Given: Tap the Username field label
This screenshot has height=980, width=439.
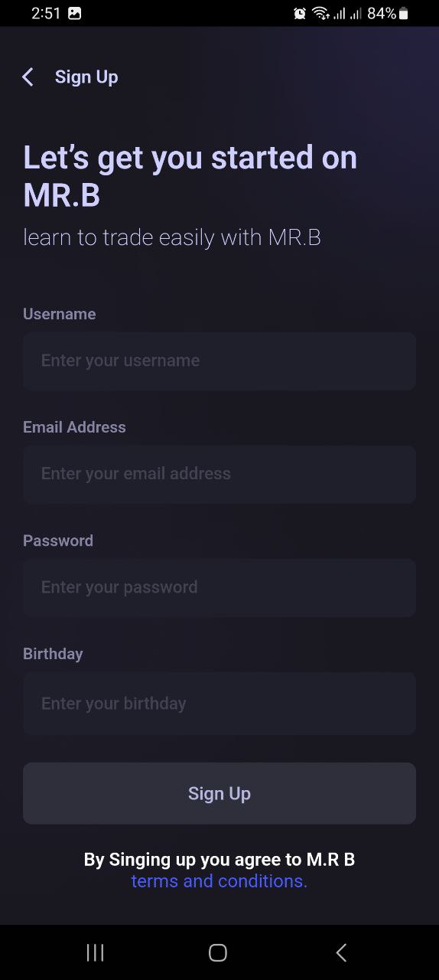Looking at the screenshot, I should 59,314.
